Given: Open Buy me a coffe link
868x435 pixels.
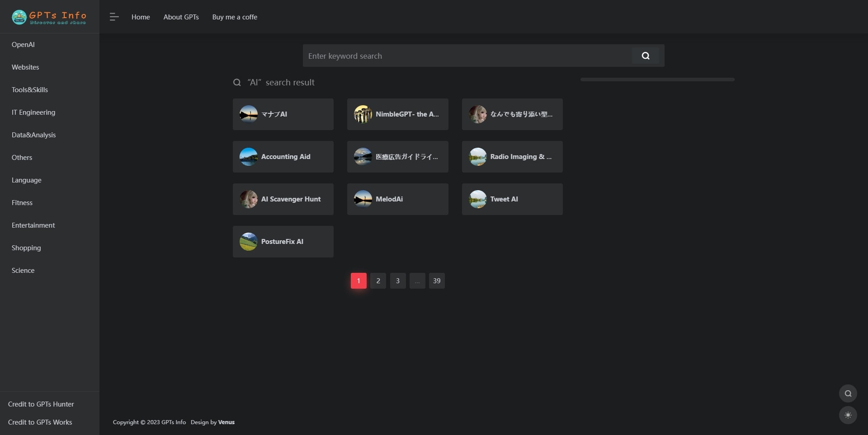Looking at the screenshot, I should pos(235,17).
